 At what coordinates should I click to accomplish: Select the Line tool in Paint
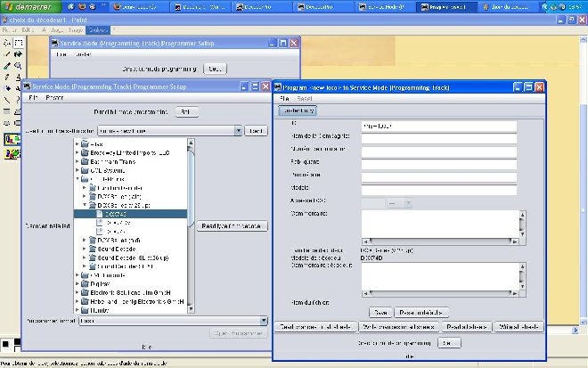coord(7,100)
